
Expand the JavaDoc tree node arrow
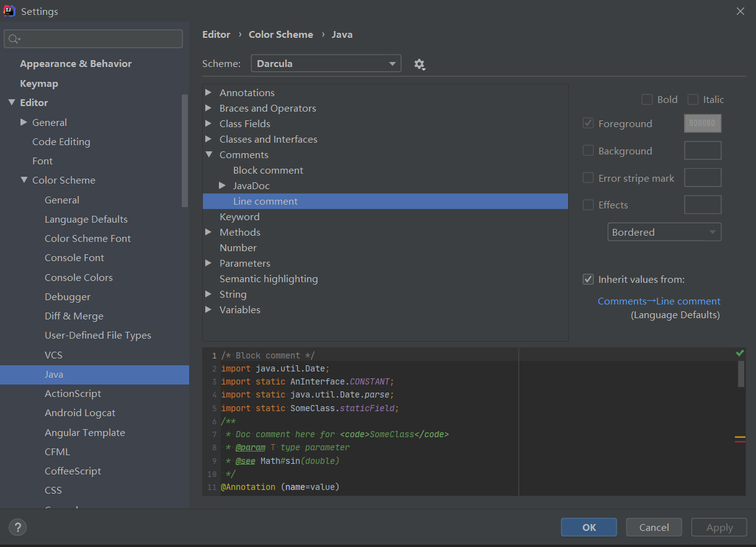[223, 185]
